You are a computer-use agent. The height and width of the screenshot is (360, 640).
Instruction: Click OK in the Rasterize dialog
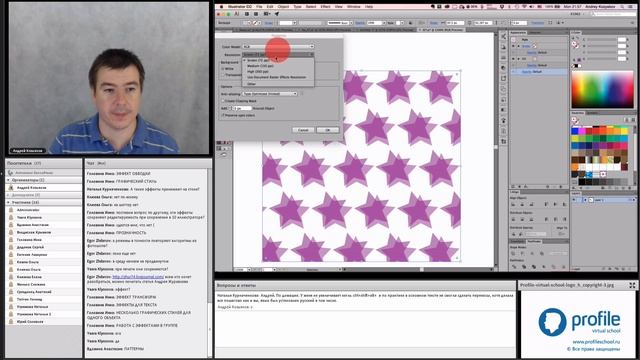[x=328, y=130]
